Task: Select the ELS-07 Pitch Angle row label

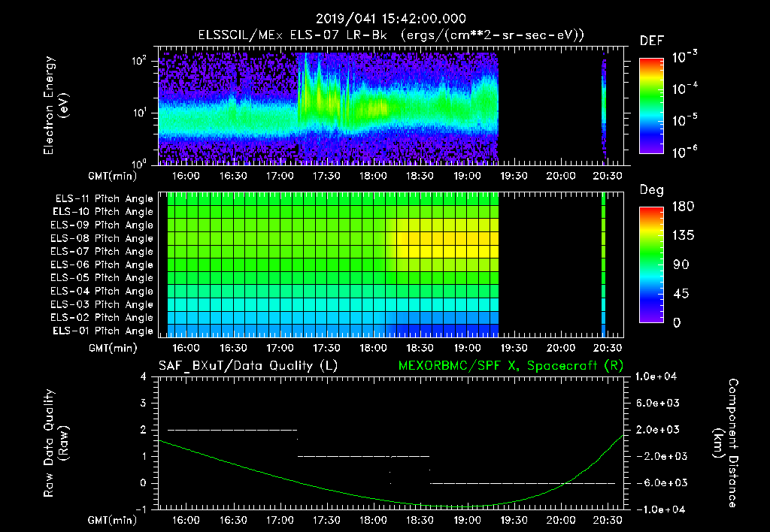Action: (x=102, y=251)
